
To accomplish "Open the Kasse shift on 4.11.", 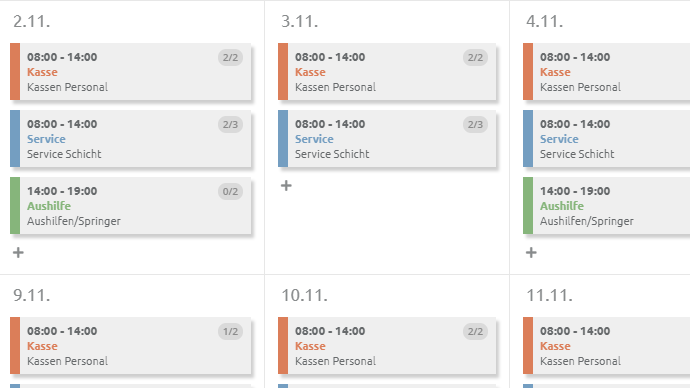I will click(606, 72).
